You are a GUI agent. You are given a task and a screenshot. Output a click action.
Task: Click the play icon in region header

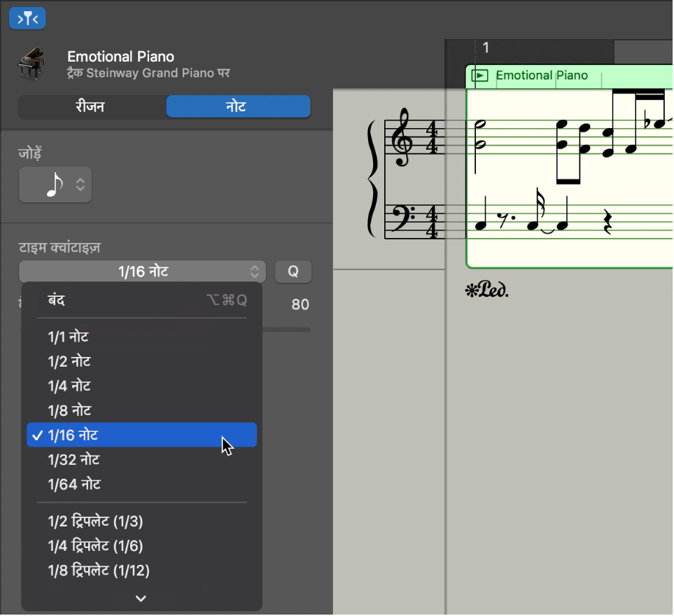click(x=479, y=76)
